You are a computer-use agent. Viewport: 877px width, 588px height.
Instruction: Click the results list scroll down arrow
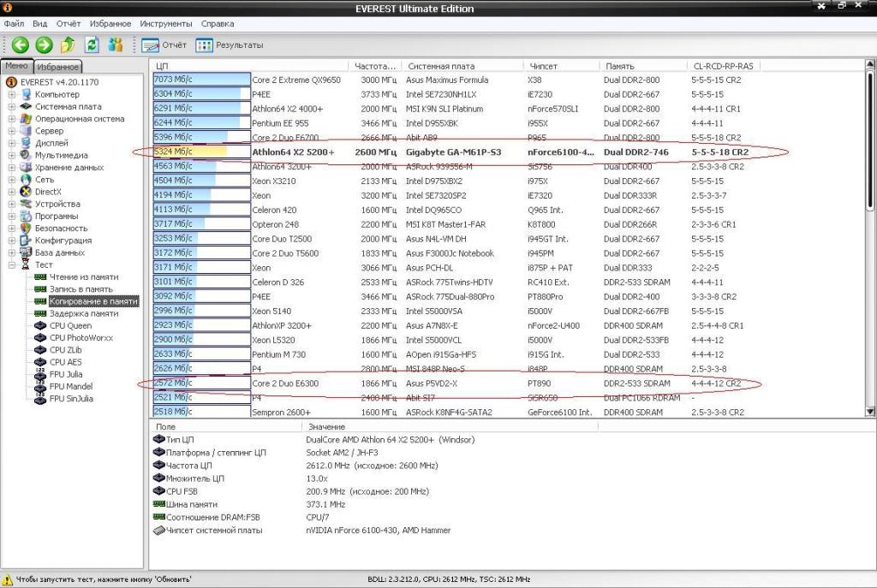tap(870, 412)
